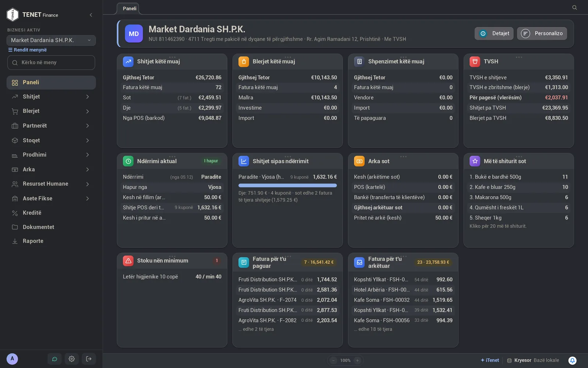Click the Blerjet këtë muaj bag icon
The height and width of the screenshot is (368, 588).
tap(244, 61)
